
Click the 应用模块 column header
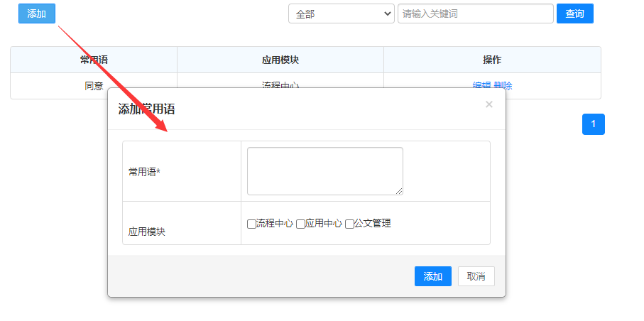pyautogui.click(x=280, y=60)
